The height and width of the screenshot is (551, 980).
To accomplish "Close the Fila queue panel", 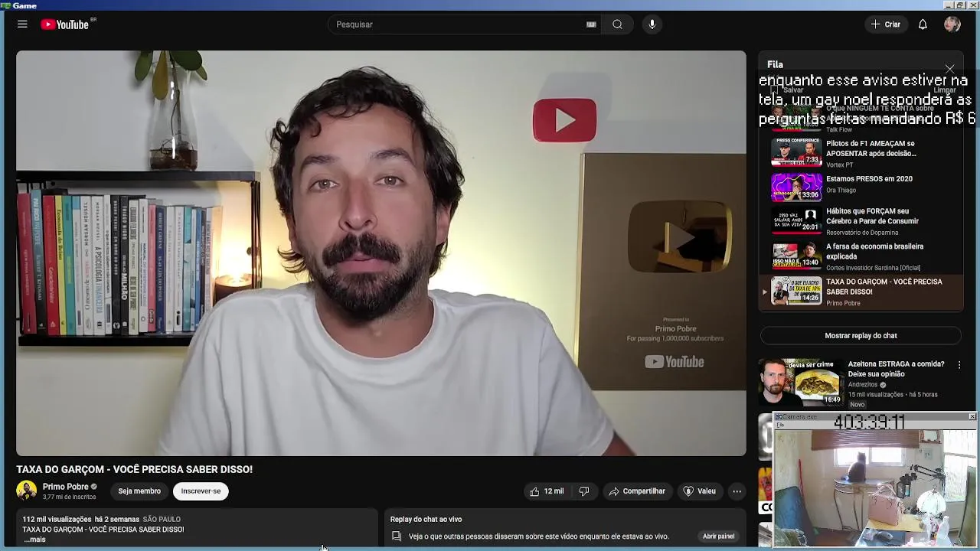I will click(x=949, y=69).
